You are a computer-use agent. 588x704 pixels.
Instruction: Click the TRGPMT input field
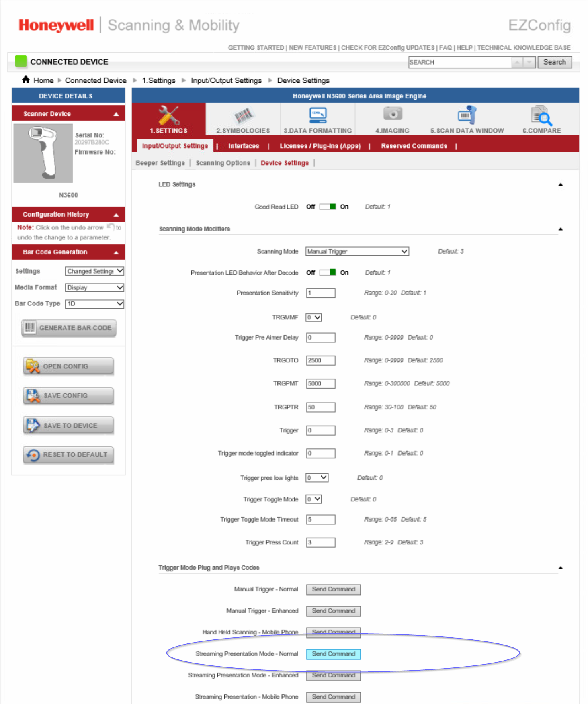coord(320,383)
